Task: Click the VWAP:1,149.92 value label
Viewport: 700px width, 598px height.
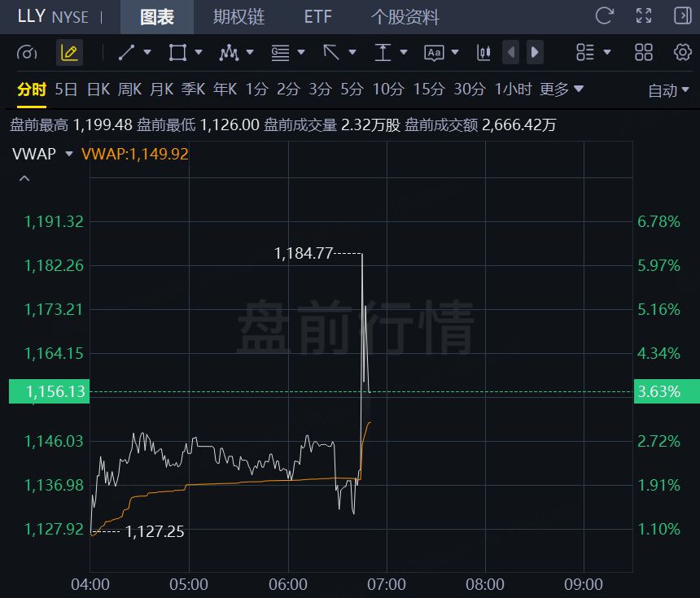Action: pyautogui.click(x=135, y=154)
